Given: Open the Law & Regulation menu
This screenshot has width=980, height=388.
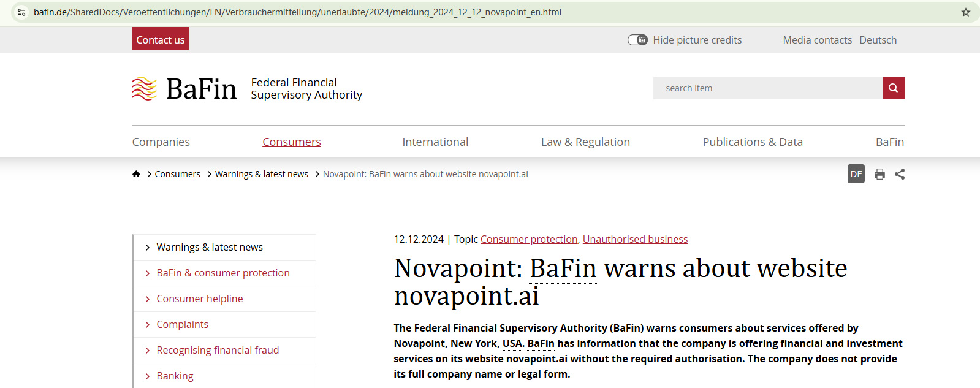Looking at the screenshot, I should coord(585,142).
